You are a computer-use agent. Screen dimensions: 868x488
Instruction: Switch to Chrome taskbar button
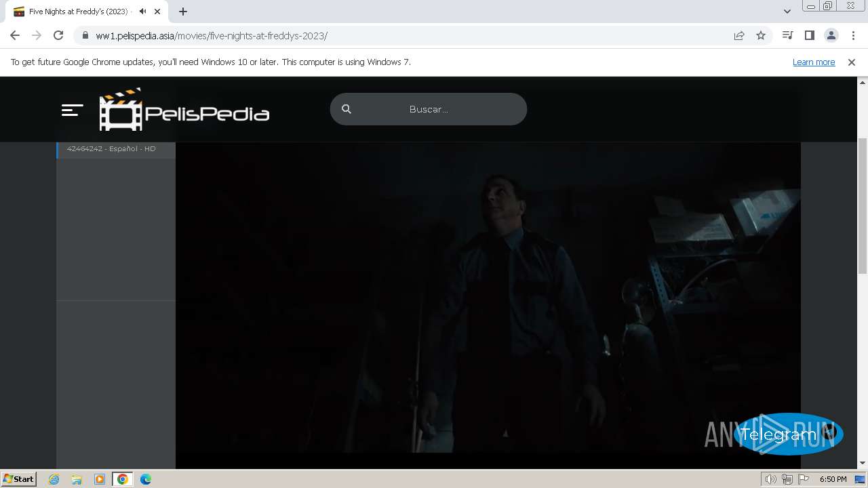(x=123, y=479)
